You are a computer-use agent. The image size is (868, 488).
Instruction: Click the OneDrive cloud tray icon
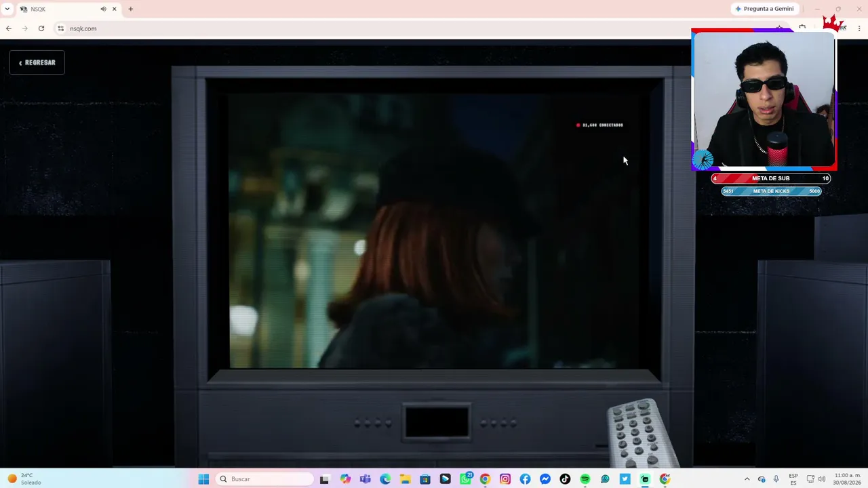[x=762, y=479]
